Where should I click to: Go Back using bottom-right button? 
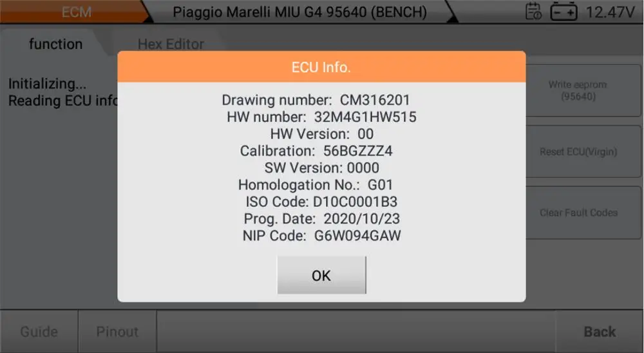[x=600, y=332]
